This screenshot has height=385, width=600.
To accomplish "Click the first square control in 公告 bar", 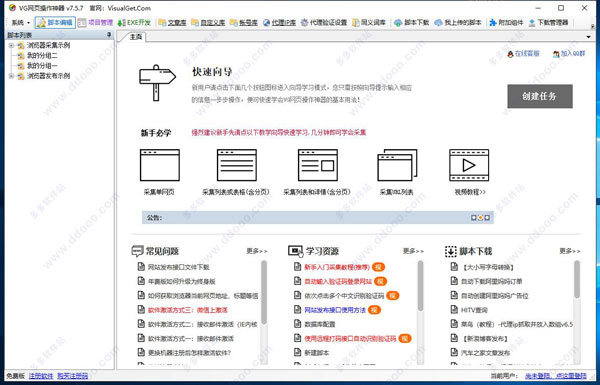I will pyautogui.click(x=474, y=218).
